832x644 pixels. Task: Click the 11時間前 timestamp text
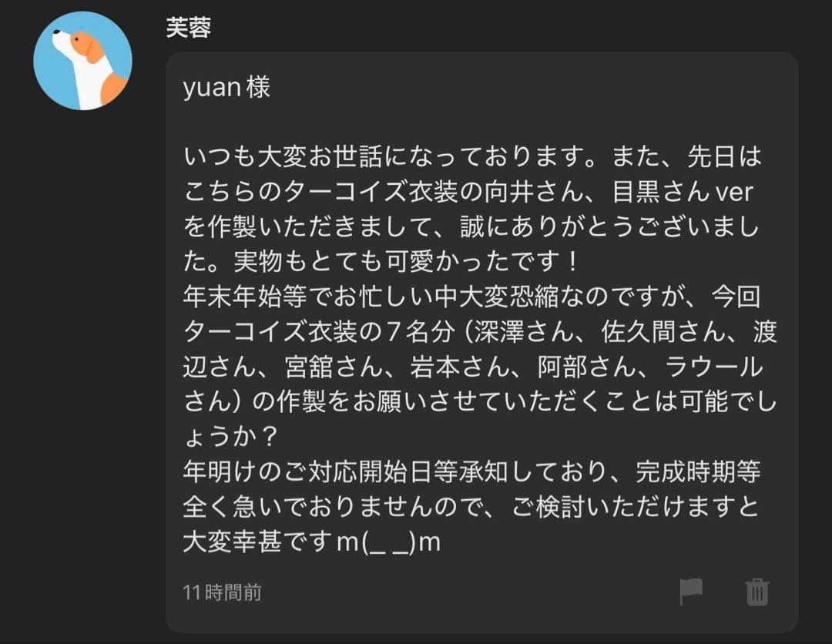[222, 592]
